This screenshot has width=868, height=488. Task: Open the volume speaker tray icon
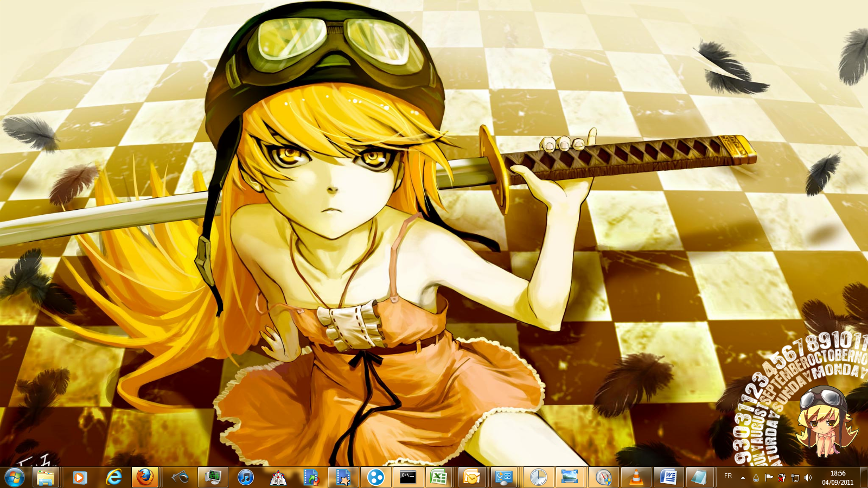pyautogui.click(x=808, y=478)
